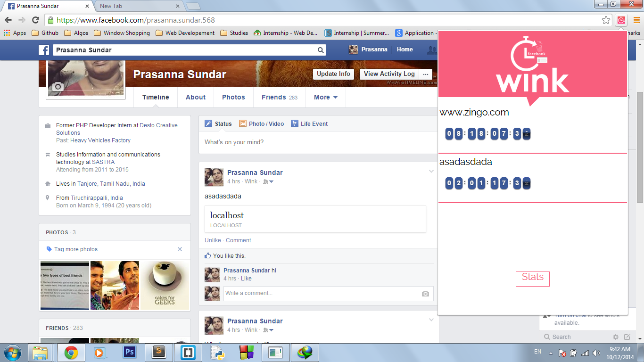Open Chrome from the taskbar
The height and width of the screenshot is (362, 644).
point(71,352)
